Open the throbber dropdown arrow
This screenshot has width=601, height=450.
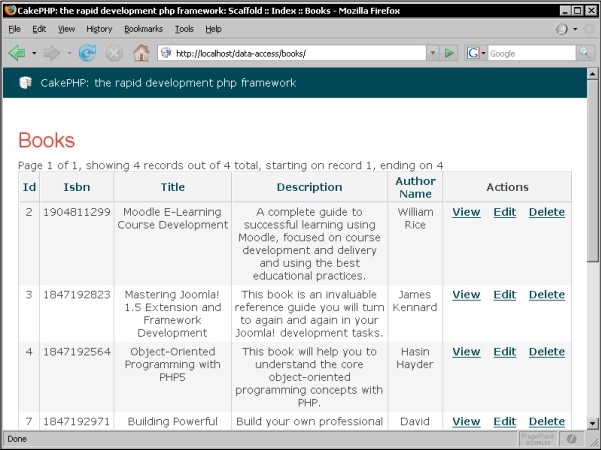(575, 29)
